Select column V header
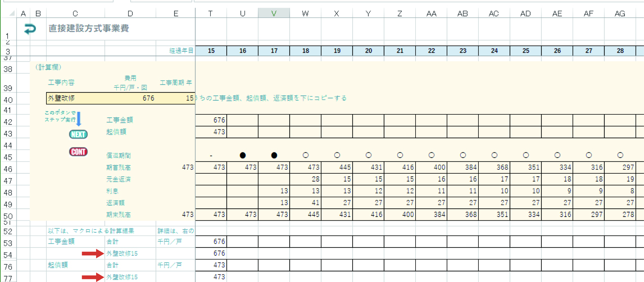The height and width of the screenshot is (282, 644). [x=274, y=13]
